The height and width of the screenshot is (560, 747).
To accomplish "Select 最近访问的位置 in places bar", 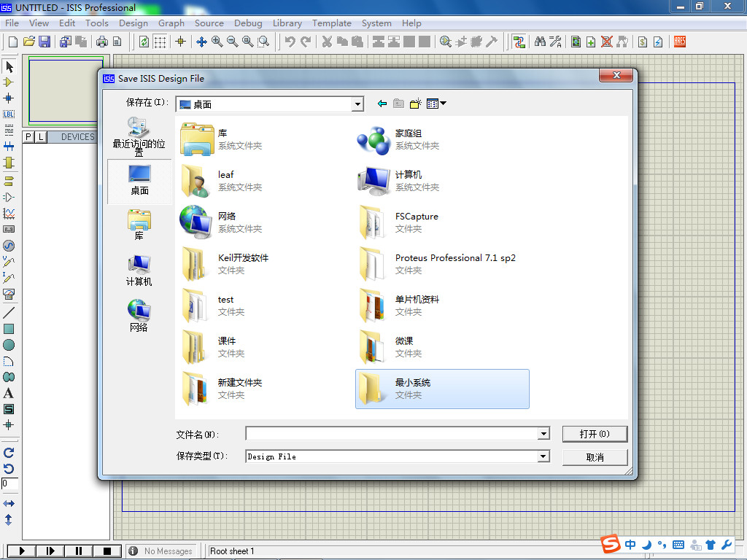I will (x=139, y=137).
